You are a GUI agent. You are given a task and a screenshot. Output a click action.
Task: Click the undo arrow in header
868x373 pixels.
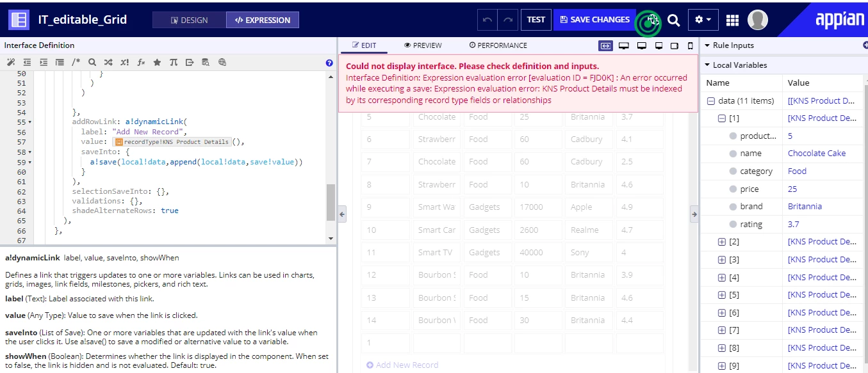[x=487, y=20]
